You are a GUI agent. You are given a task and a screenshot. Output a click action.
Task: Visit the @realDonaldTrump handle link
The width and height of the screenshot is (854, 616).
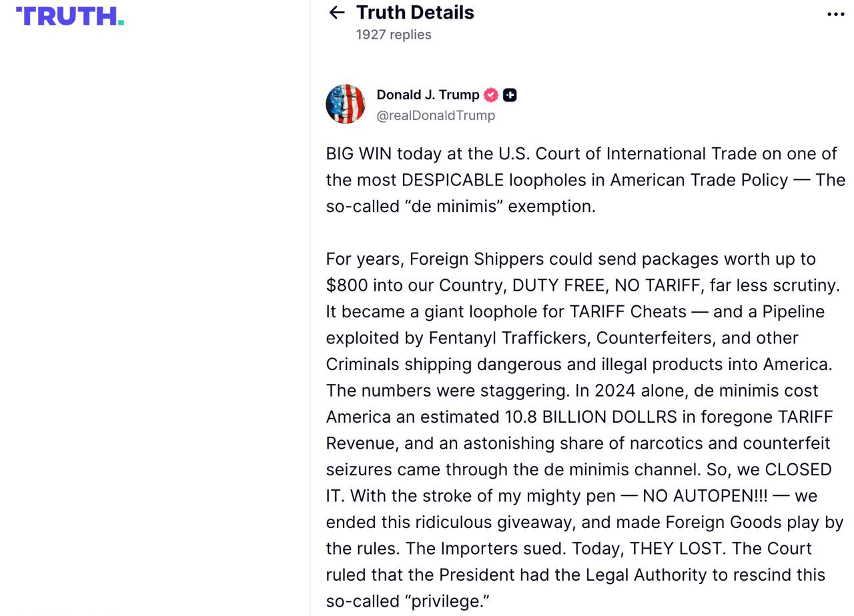coord(436,115)
